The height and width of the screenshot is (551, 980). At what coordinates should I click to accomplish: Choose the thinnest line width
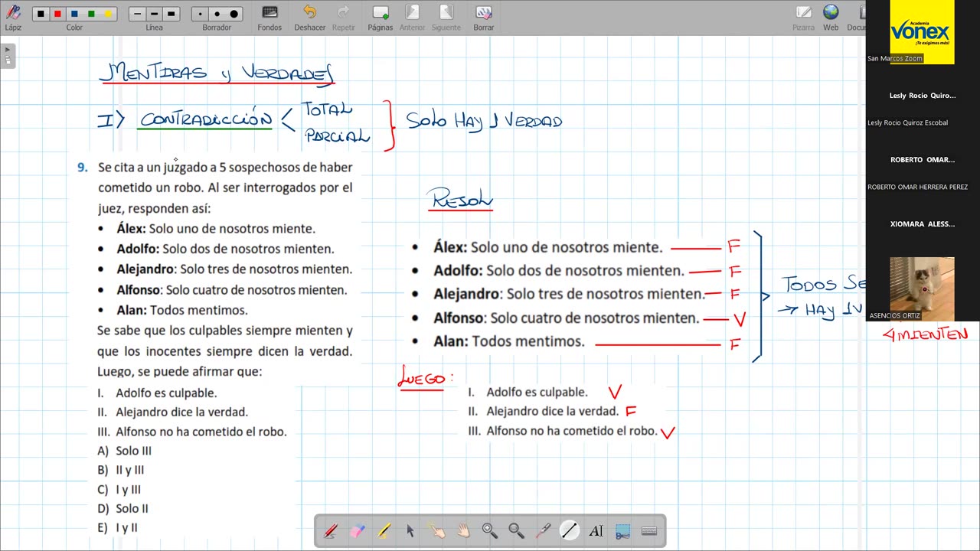(x=137, y=14)
